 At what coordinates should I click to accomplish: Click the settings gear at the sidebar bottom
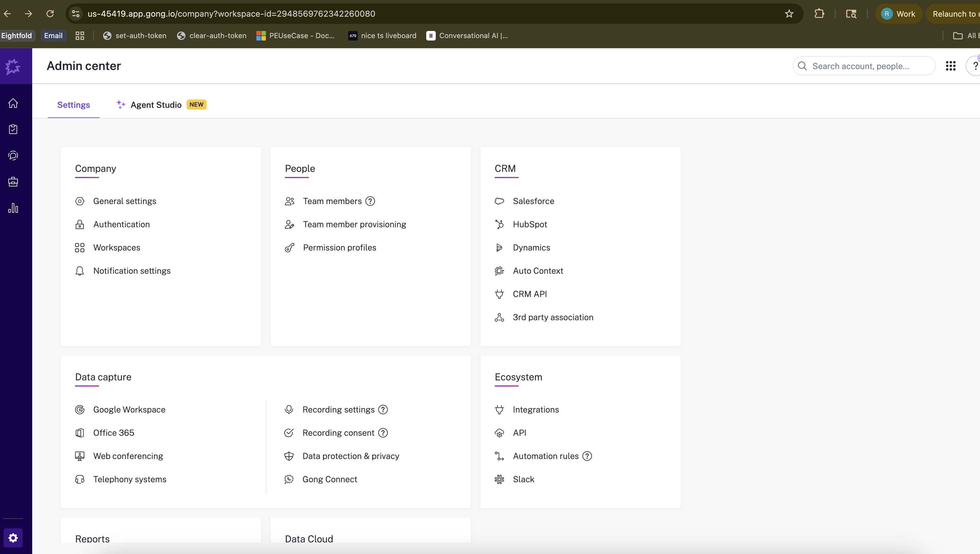coord(13,538)
